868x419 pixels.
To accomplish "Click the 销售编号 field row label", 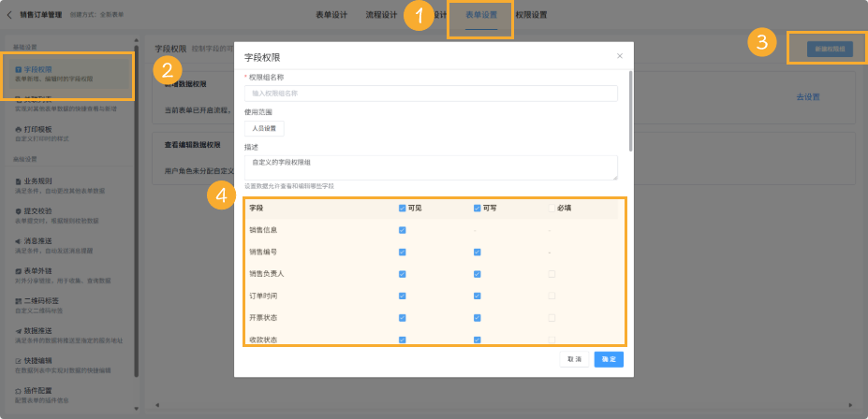I will (x=263, y=253).
